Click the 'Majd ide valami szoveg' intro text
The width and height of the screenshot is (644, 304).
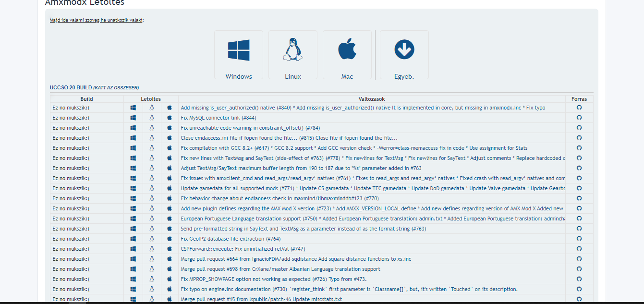[x=97, y=20]
